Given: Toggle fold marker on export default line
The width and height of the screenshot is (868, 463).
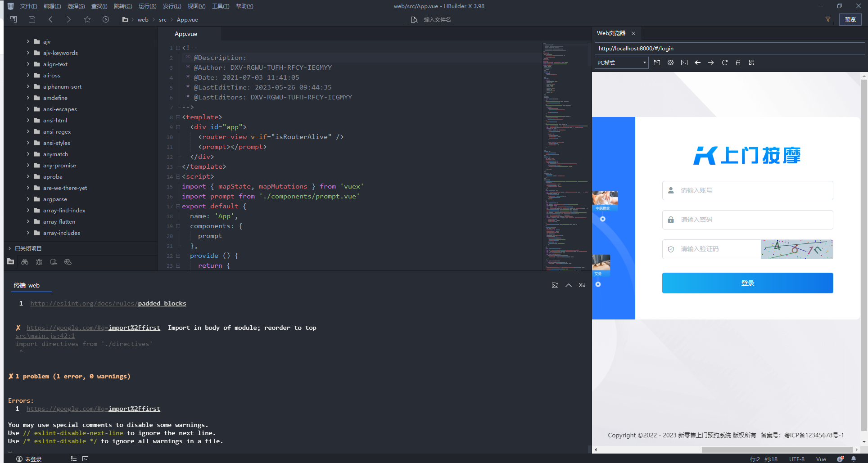Looking at the screenshot, I should tap(178, 206).
